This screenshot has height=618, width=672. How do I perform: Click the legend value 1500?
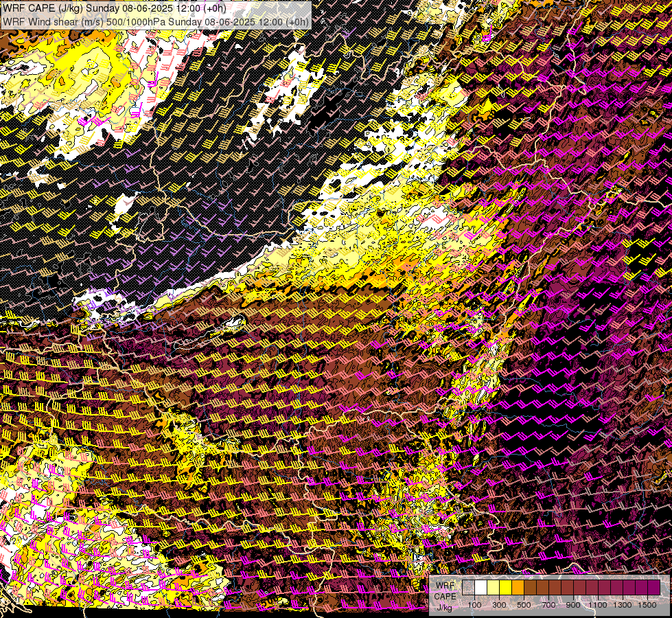pyautogui.click(x=647, y=605)
